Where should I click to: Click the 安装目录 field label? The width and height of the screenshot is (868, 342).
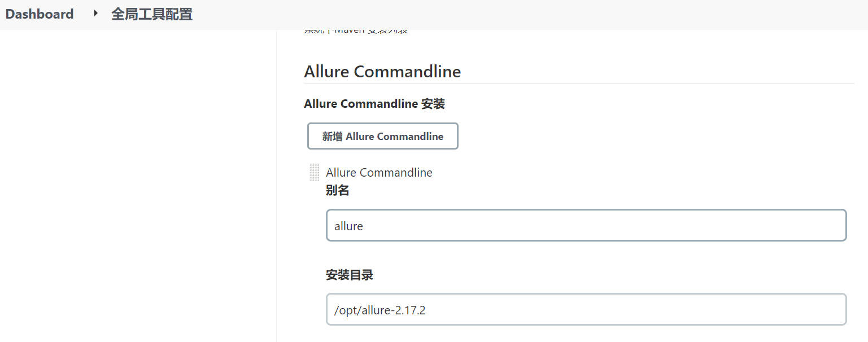click(x=349, y=275)
